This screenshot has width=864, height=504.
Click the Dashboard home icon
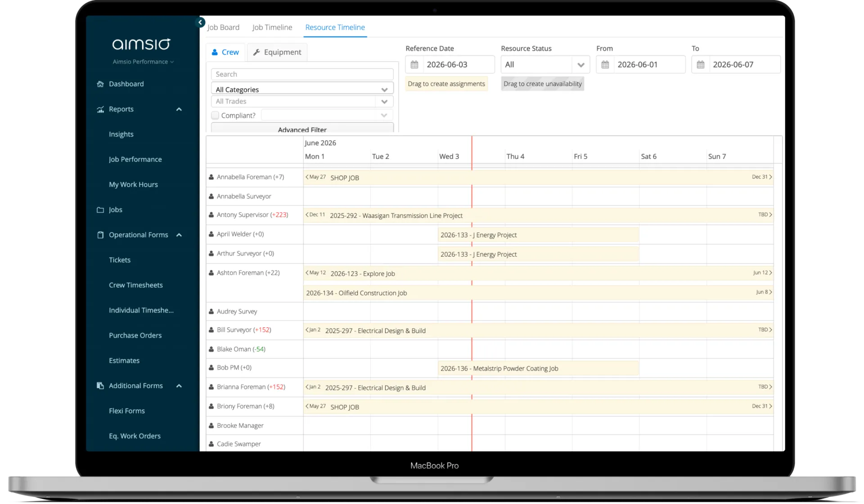coord(100,84)
